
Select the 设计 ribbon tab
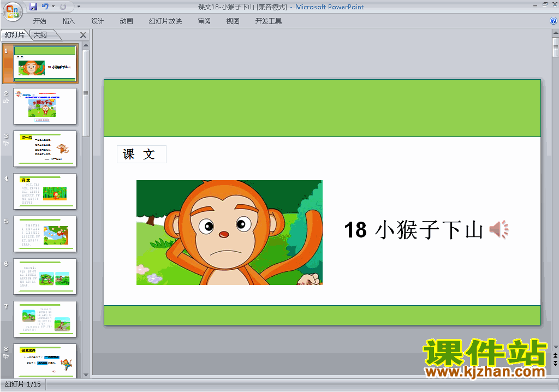[x=97, y=21]
